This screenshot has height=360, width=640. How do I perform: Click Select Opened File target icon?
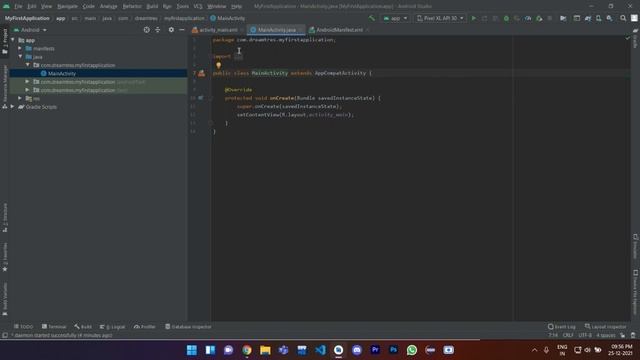(x=147, y=30)
